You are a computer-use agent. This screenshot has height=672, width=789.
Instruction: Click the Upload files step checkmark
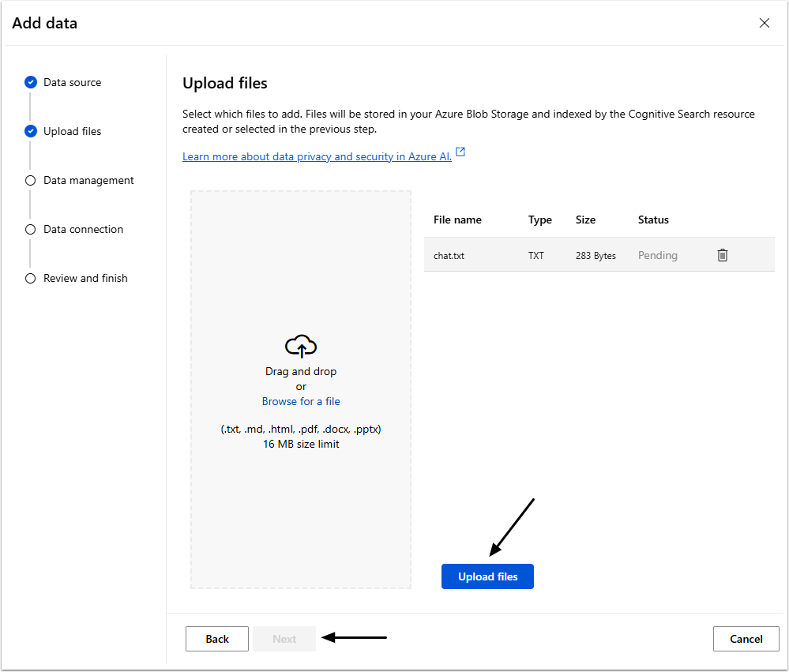(31, 131)
